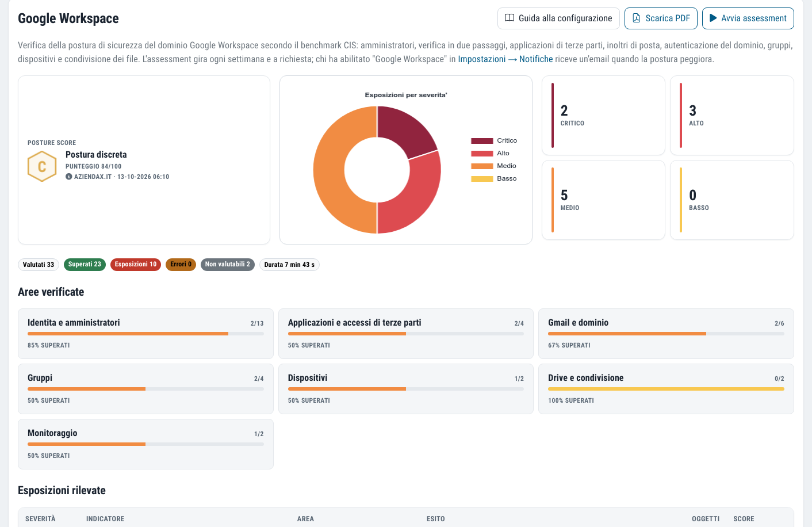This screenshot has width=812, height=527.
Task: Select the 3 Alto severity card
Action: point(732,116)
